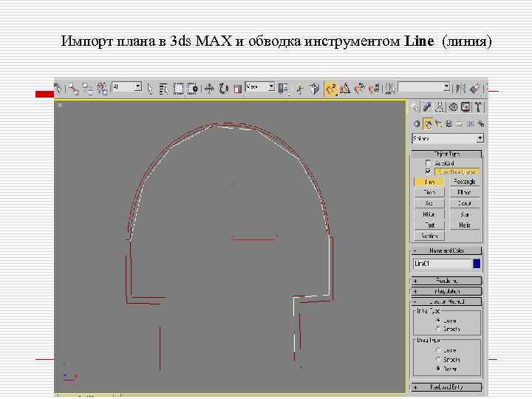Select the Systems category icon

481,124
